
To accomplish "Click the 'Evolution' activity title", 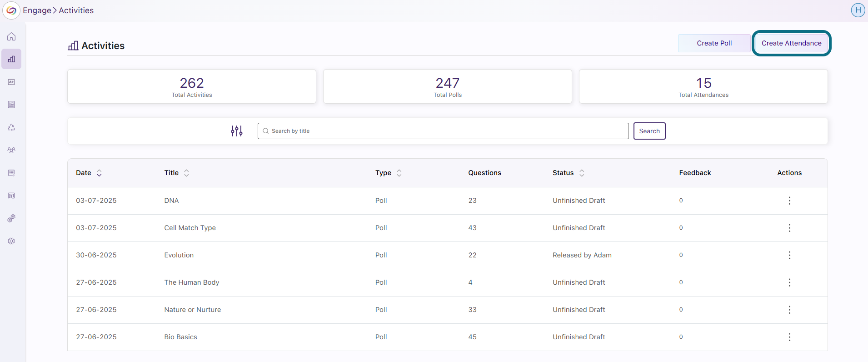I will pos(179,255).
